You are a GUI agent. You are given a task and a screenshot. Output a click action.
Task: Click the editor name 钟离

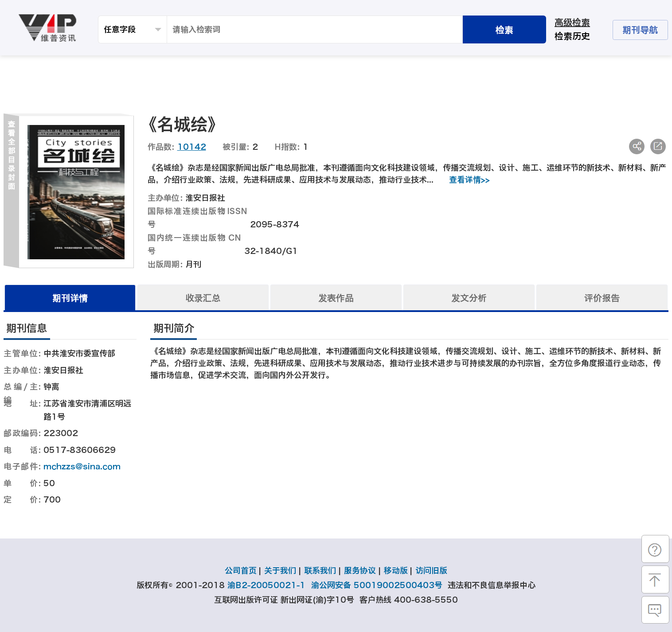[x=51, y=386]
